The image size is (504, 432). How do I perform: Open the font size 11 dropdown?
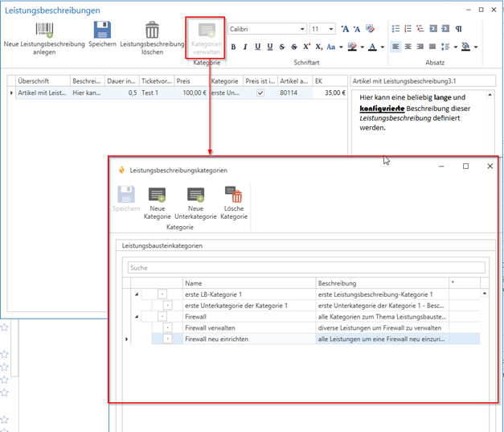(x=332, y=29)
